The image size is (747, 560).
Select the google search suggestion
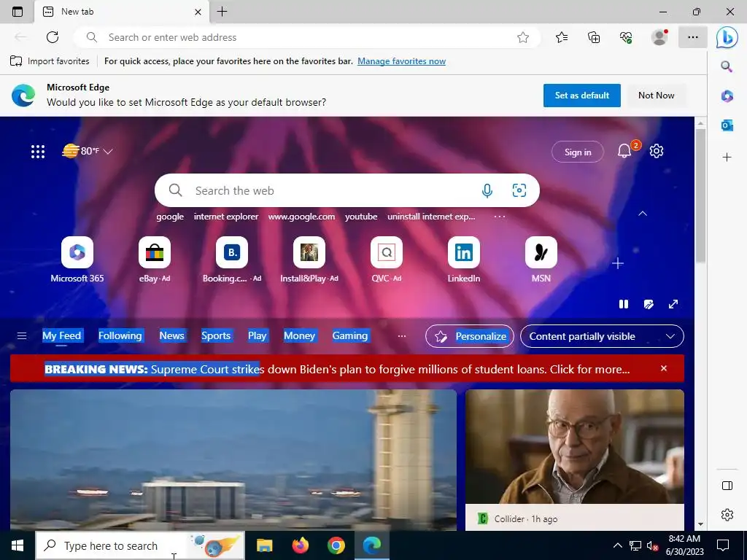pos(170,217)
